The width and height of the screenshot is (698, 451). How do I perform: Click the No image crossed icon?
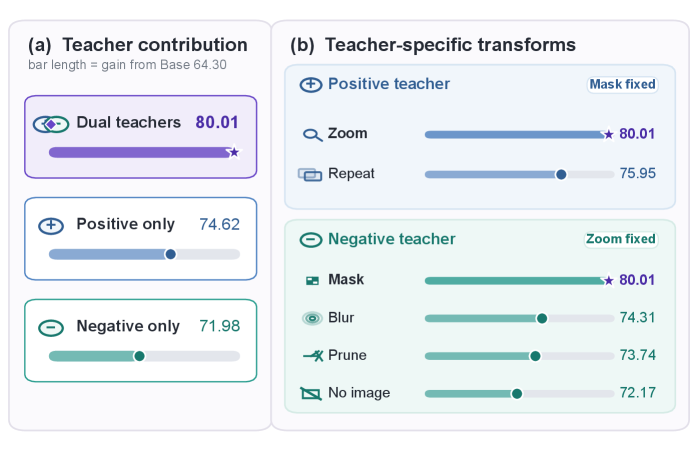[x=311, y=394]
